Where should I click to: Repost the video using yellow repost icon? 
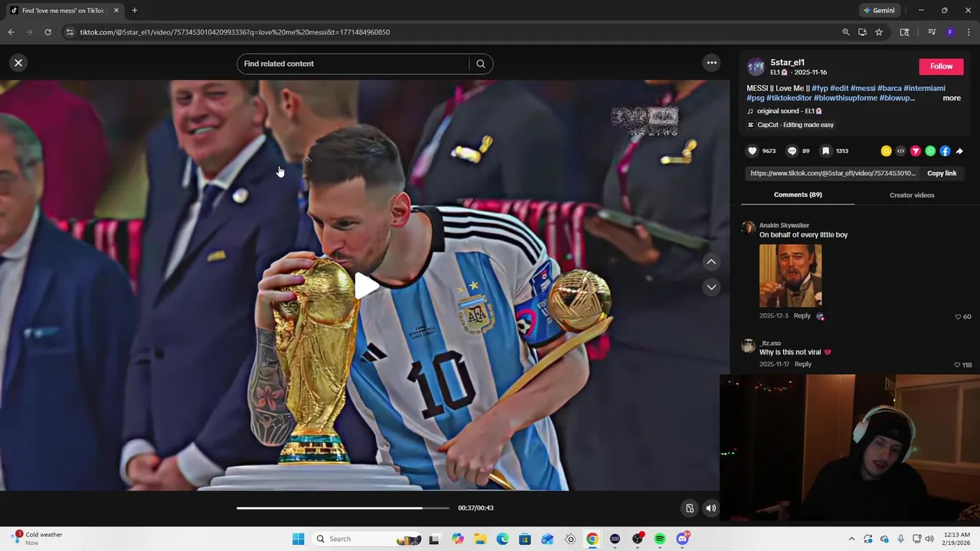(x=886, y=151)
